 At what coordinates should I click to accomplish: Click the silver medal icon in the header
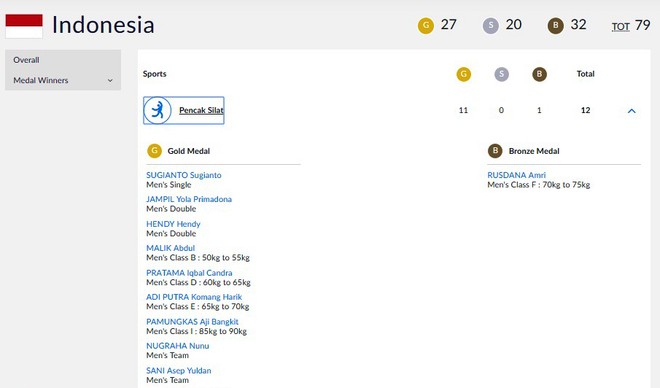[x=490, y=25]
